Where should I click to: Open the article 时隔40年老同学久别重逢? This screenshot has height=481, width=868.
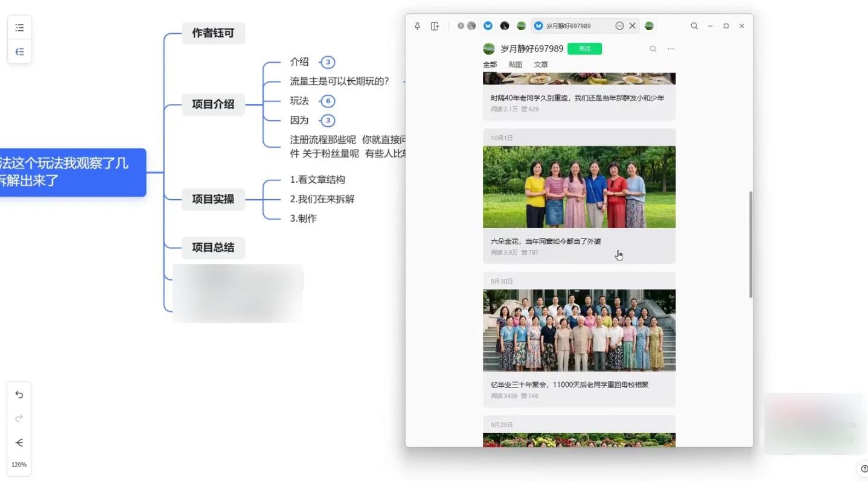pyautogui.click(x=577, y=98)
